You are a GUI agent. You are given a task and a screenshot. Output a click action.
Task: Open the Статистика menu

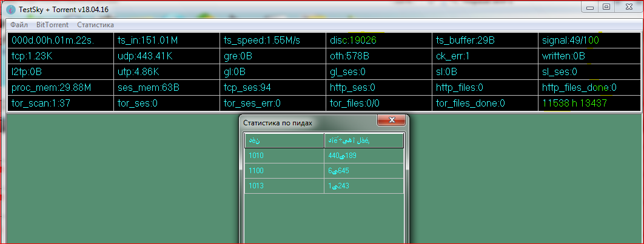95,25
